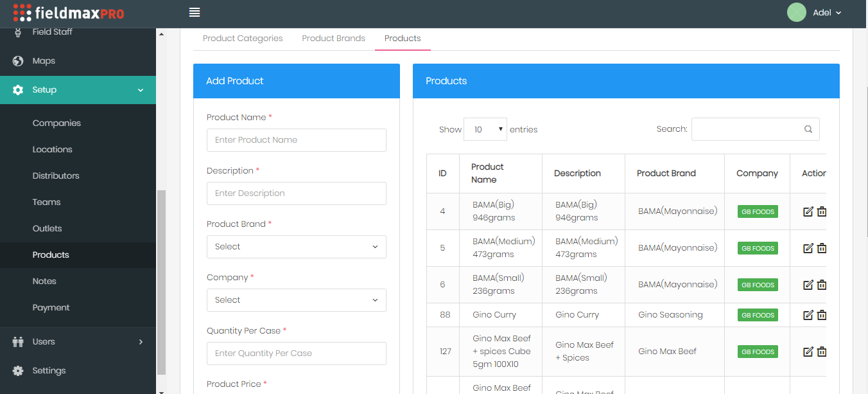
Task: Focus the Description input field
Action: [x=297, y=193]
